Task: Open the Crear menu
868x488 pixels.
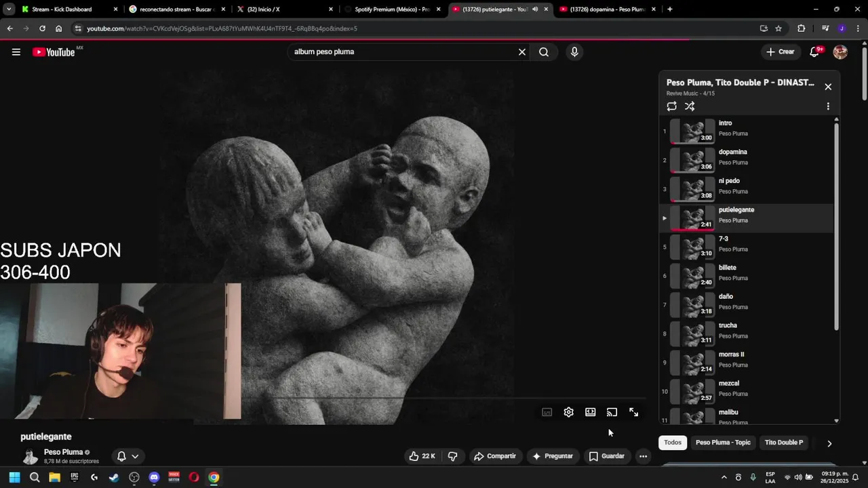Action: (x=781, y=52)
